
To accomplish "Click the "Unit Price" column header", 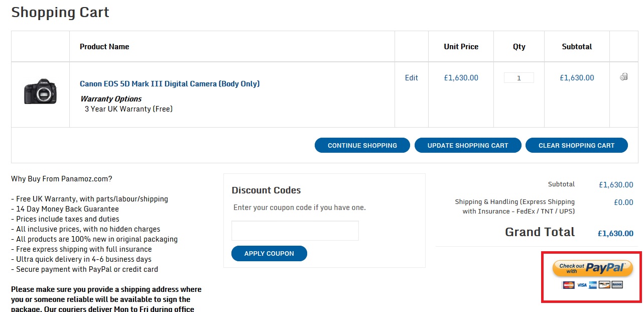I will click(461, 47).
